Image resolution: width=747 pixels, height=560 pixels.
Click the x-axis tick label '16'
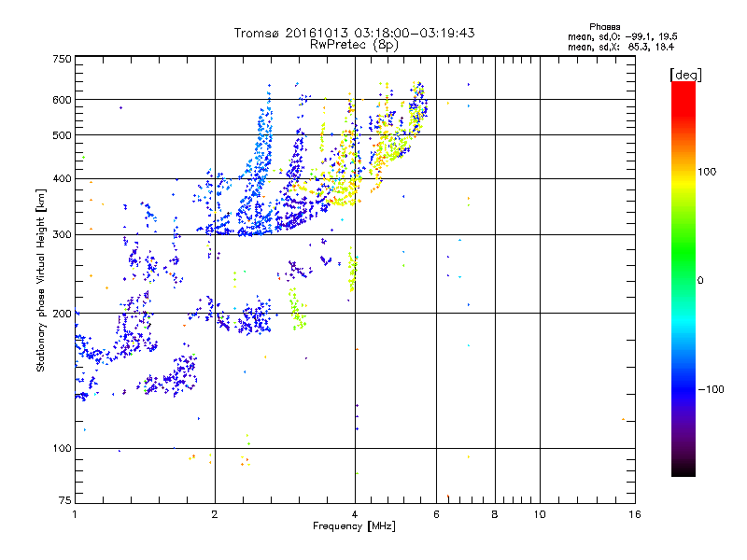(635, 514)
